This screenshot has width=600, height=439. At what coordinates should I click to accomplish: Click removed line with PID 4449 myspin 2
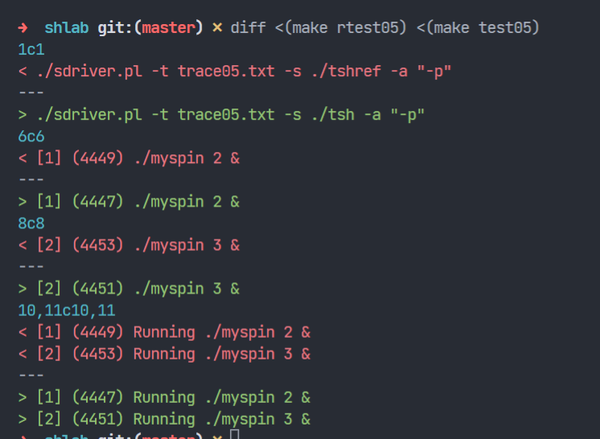click(x=129, y=158)
